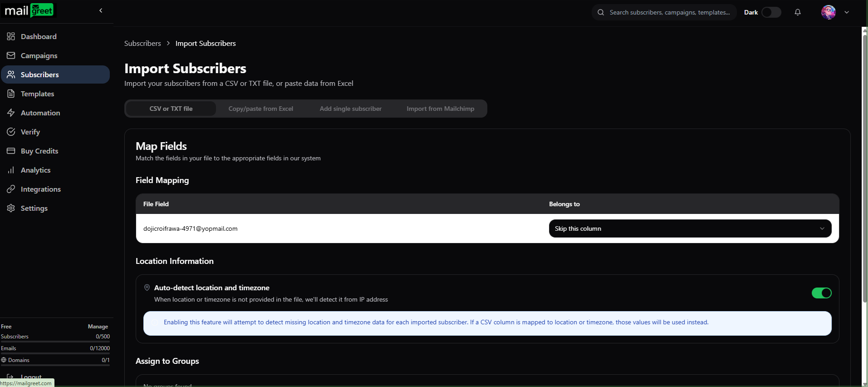Click the Belongs to column header
Screen dimensions: 868x387
click(x=564, y=204)
